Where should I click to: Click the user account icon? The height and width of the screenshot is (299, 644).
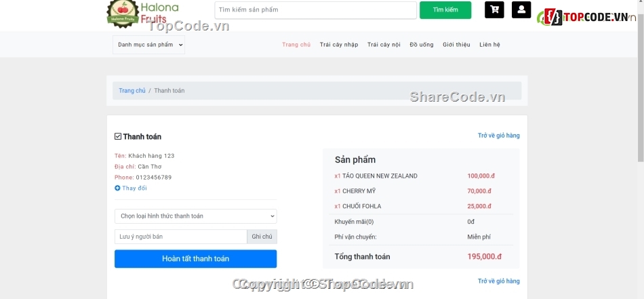click(x=521, y=10)
